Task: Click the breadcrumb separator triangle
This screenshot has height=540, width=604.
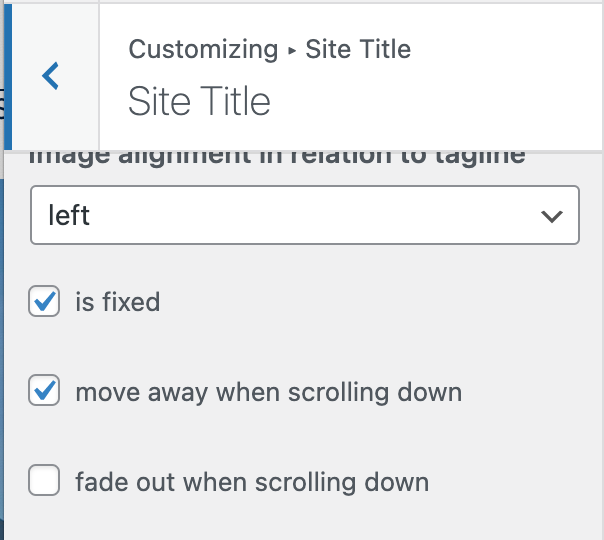Action: point(292,49)
